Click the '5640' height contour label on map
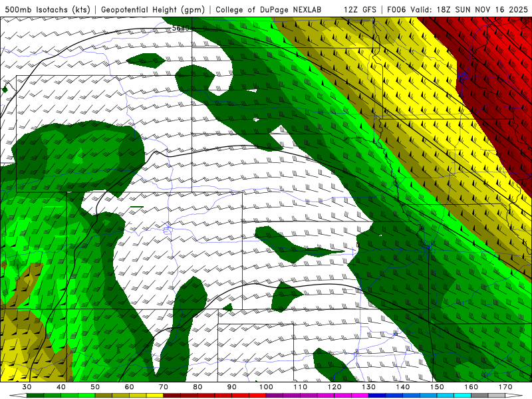This screenshot has height=399, width=532. point(180,28)
